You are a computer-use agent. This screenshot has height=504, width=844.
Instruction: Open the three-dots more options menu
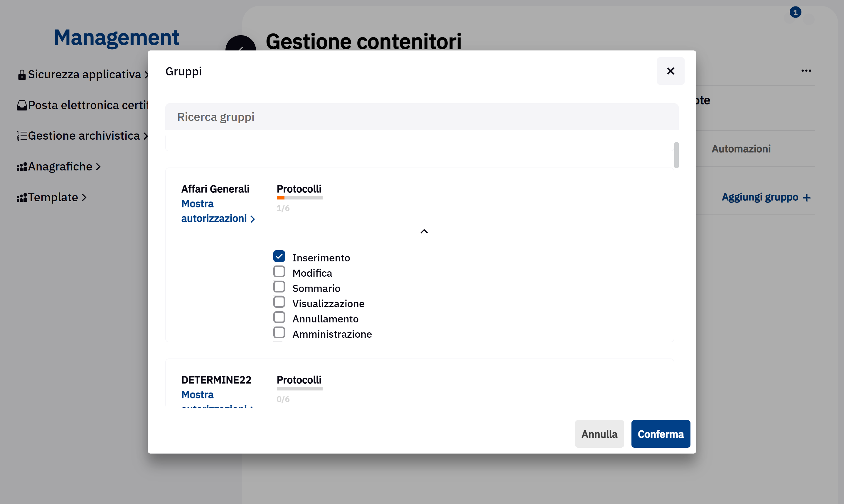tap(806, 71)
